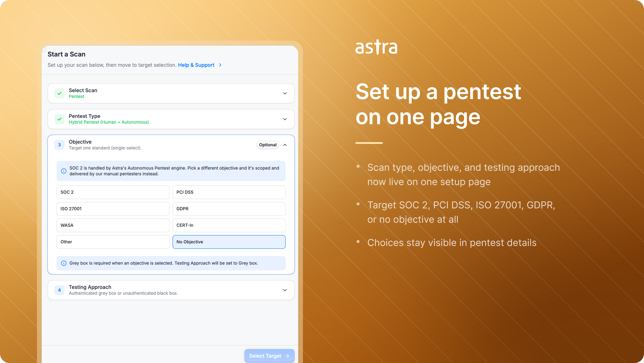Click the info icon in the SOC 2 notice
The height and width of the screenshot is (363, 644).
click(64, 171)
